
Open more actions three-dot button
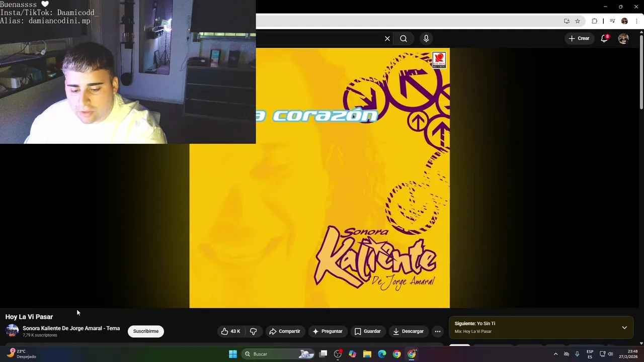pyautogui.click(x=438, y=331)
